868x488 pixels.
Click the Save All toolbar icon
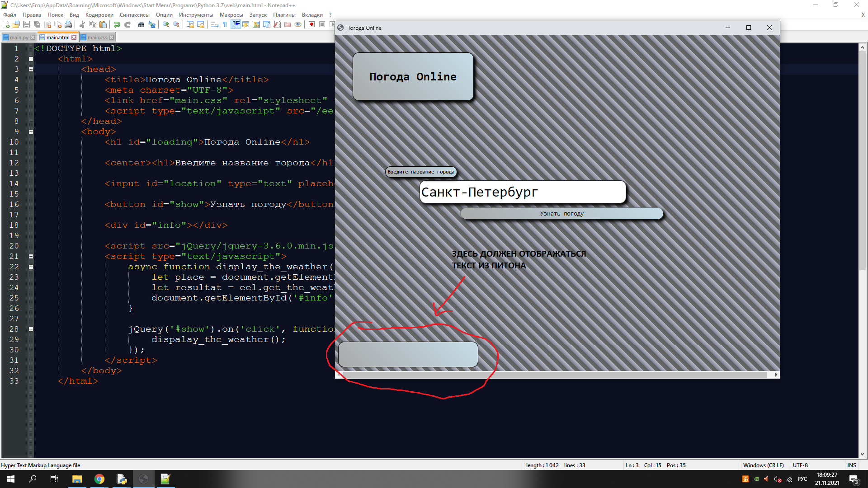tap(37, 24)
